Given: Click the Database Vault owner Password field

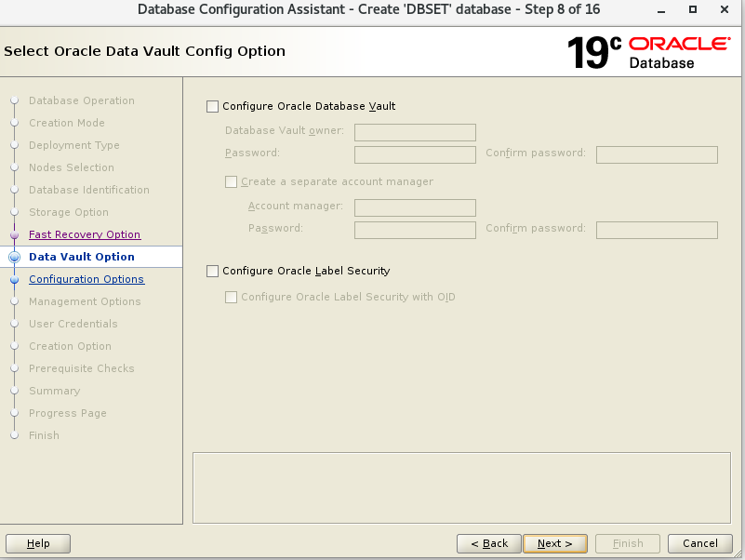Looking at the screenshot, I should coord(415,154).
